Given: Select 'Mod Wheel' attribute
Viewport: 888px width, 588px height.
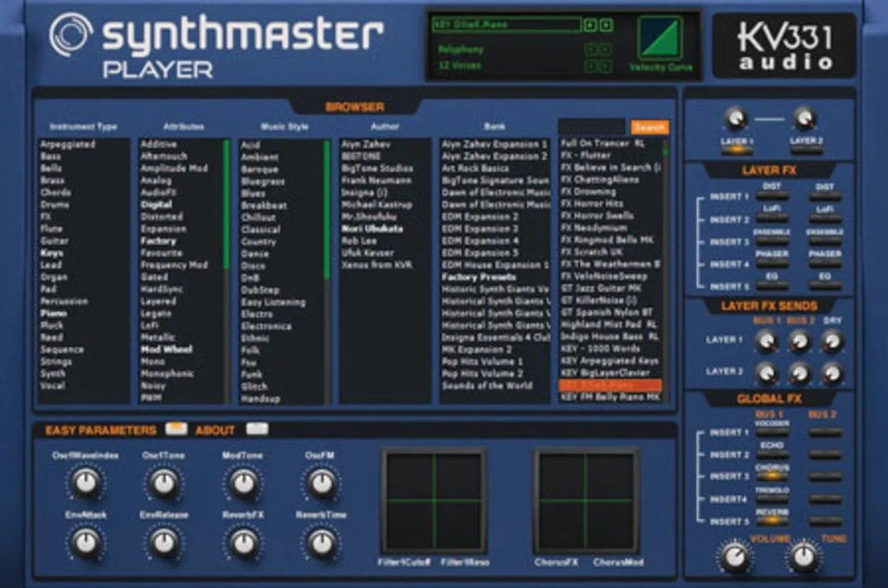Looking at the screenshot, I should pyautogui.click(x=167, y=349).
